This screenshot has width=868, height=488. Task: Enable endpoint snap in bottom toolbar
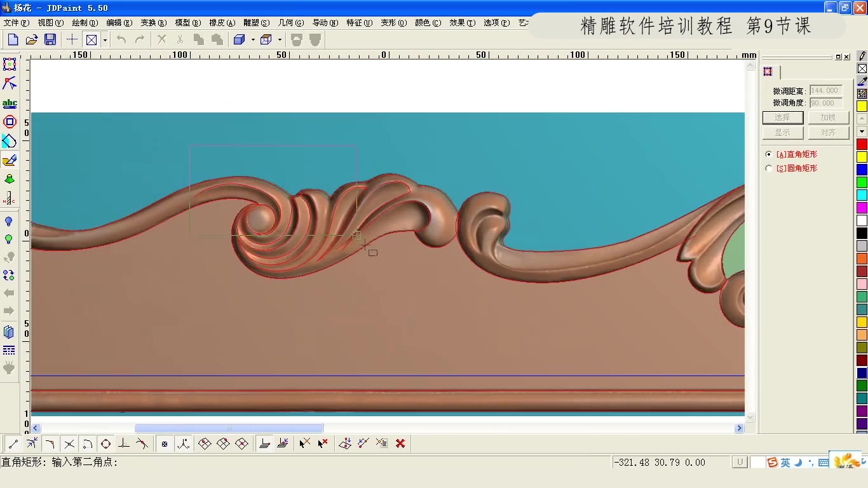pos(13,444)
